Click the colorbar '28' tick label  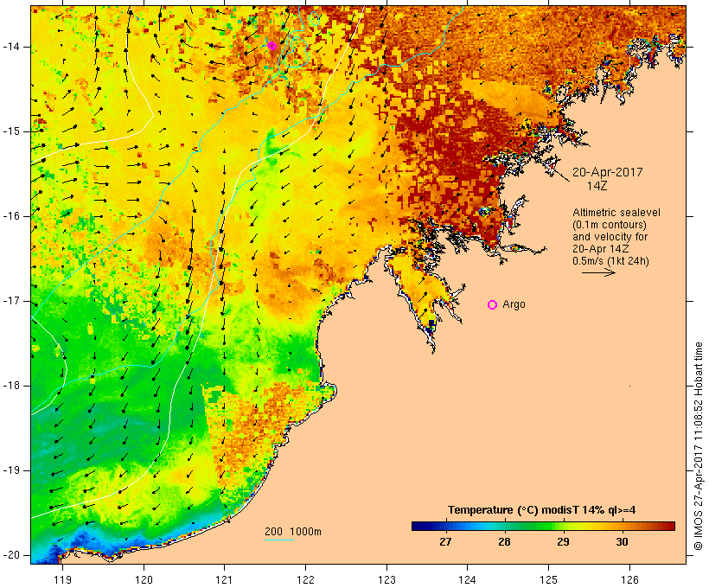tap(504, 541)
